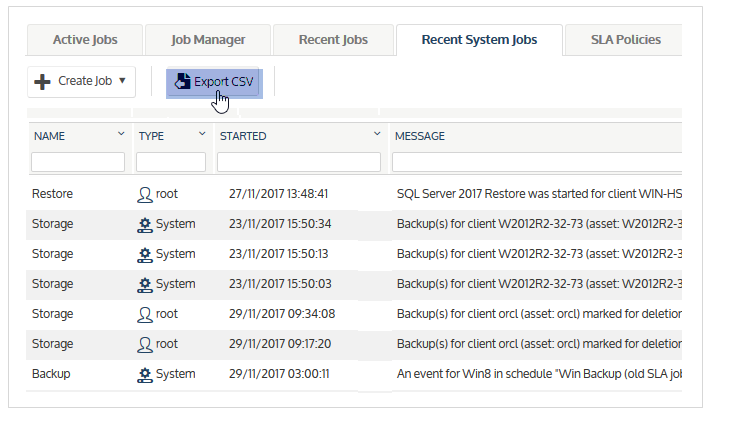Select the Backup job name
This screenshot has width=734, height=431.
coord(51,374)
